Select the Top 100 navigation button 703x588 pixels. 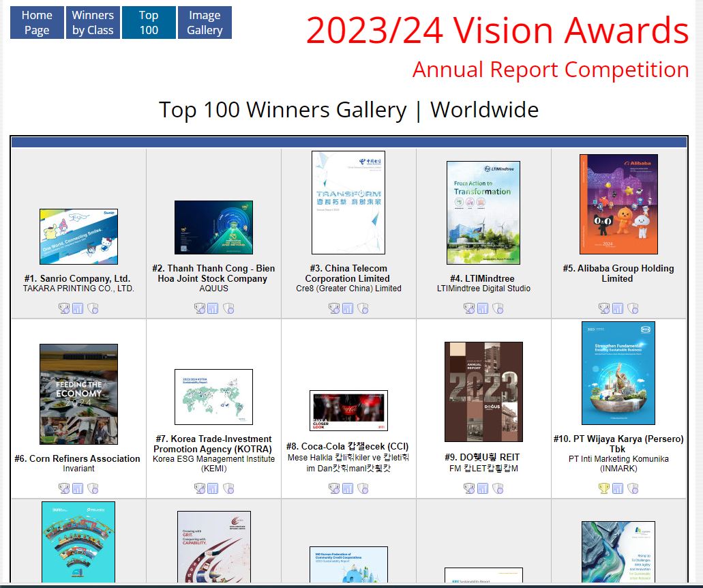coord(149,23)
